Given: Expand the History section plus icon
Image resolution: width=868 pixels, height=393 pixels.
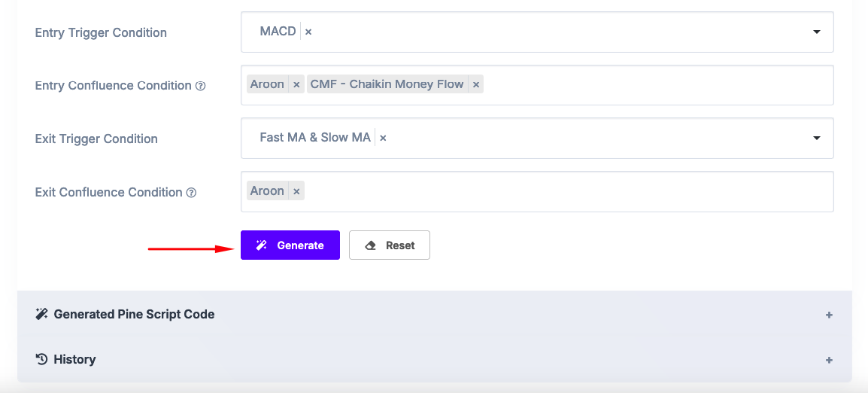Looking at the screenshot, I should click(x=829, y=360).
